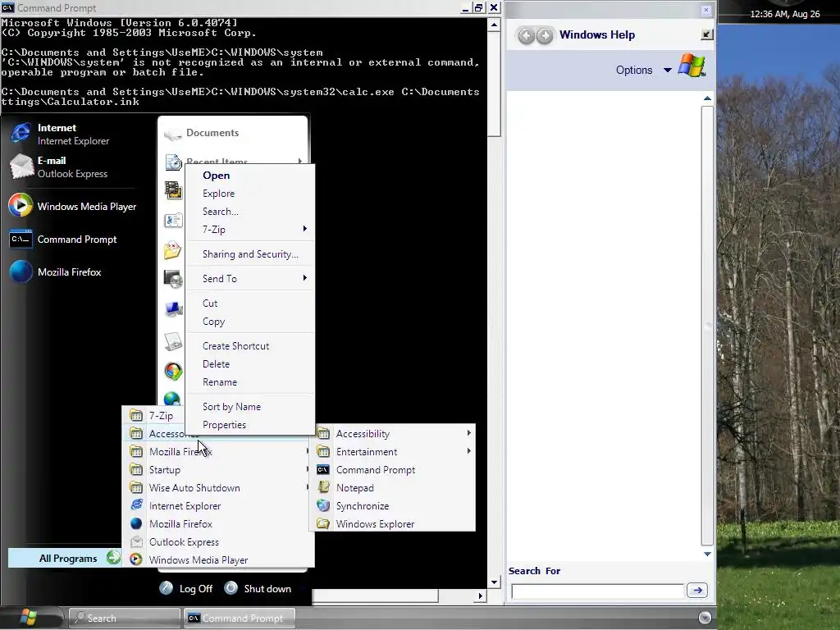Click Windows Help scroll up arrow

click(x=707, y=98)
